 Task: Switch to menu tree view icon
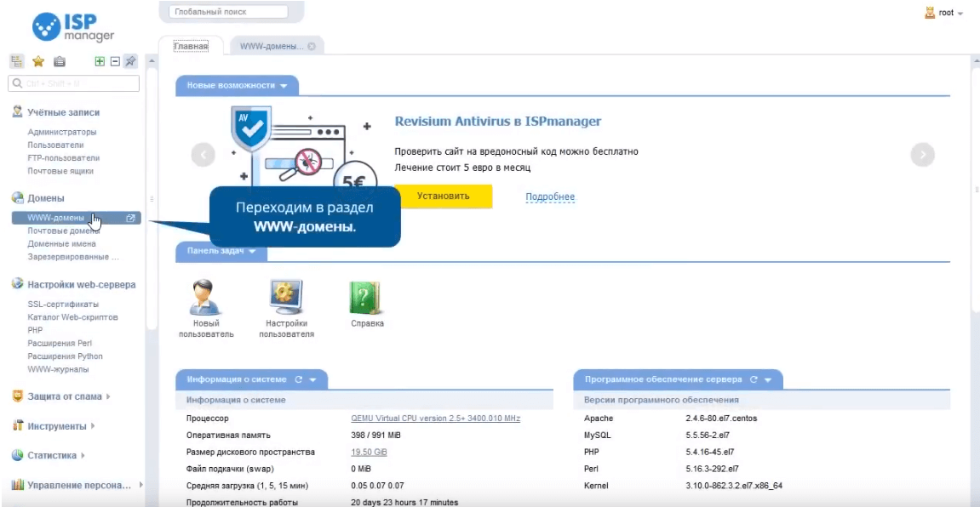(x=16, y=61)
